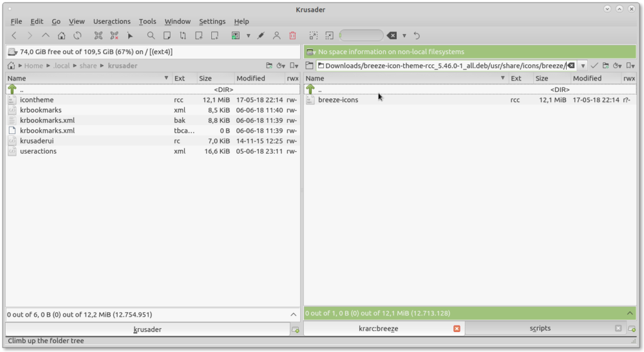Select the krarc:breeze tab

[378, 329]
